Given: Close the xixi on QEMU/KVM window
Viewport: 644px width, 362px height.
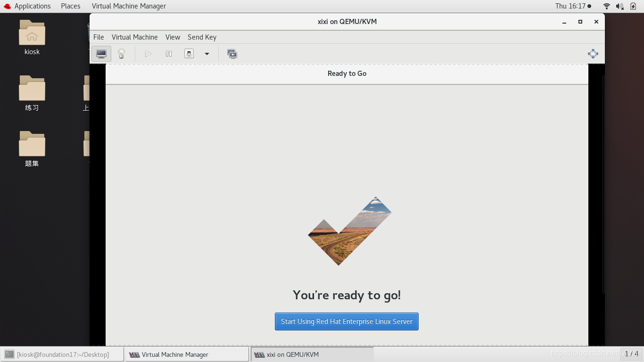Looking at the screenshot, I should [x=596, y=22].
